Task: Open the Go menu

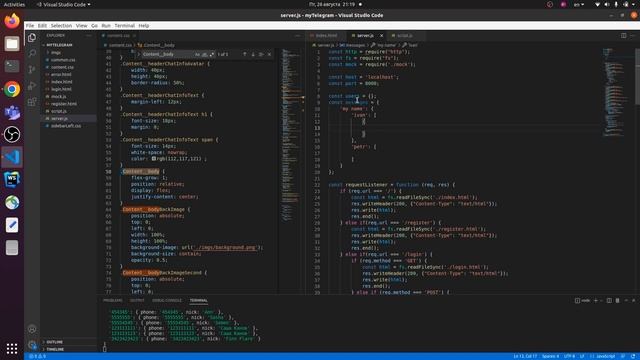Action: coord(94,25)
